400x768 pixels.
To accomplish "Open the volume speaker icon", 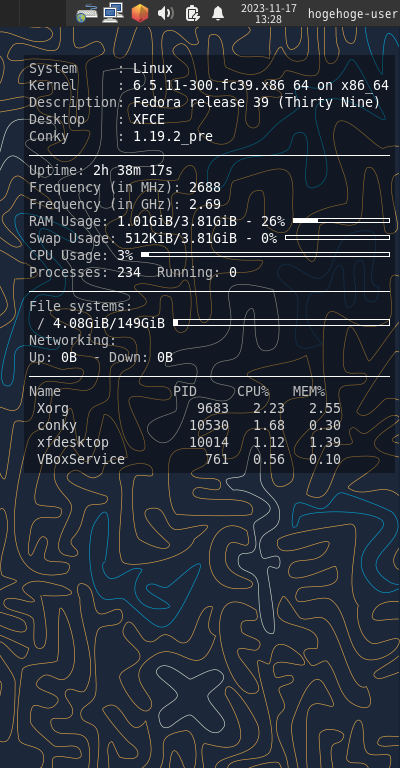I will [165, 13].
